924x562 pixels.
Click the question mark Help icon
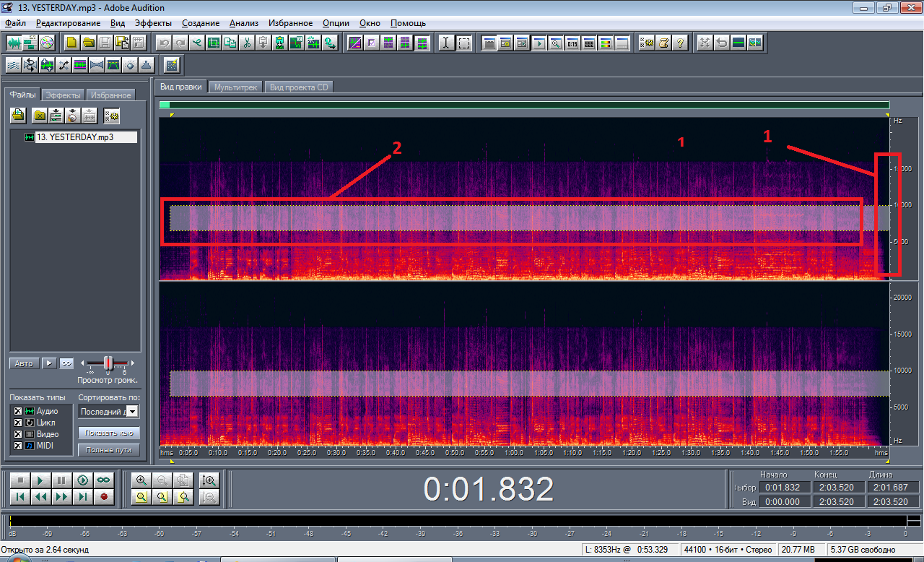pyautogui.click(x=679, y=43)
